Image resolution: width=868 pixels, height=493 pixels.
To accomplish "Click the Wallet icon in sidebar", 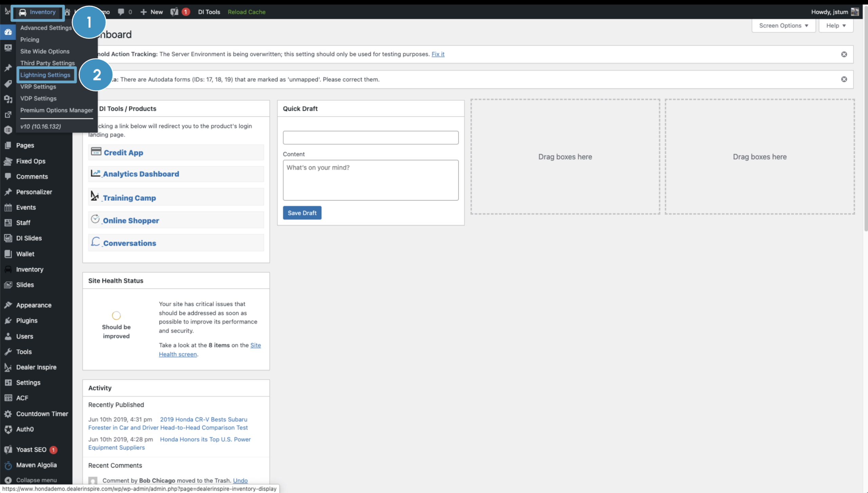I will (x=8, y=254).
